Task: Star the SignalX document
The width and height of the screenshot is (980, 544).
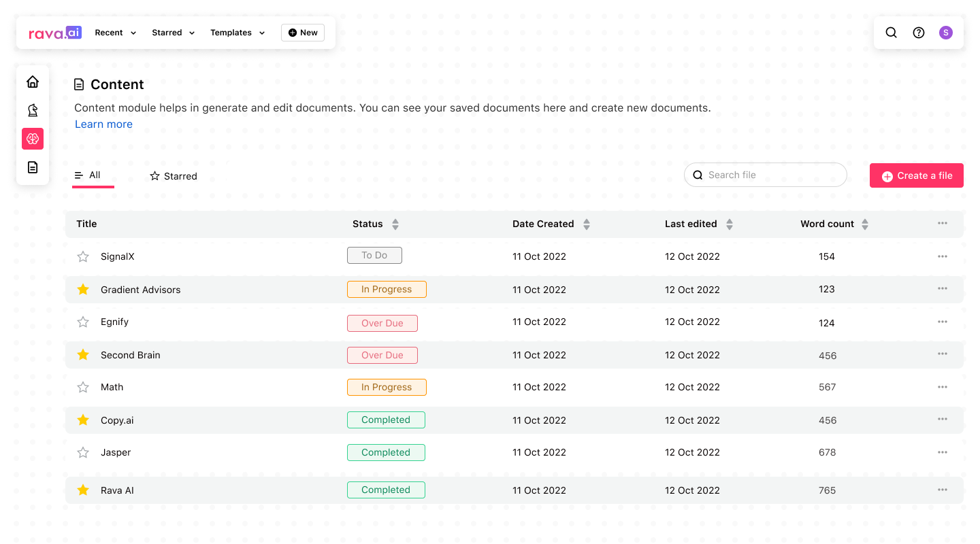Action: pos(83,256)
